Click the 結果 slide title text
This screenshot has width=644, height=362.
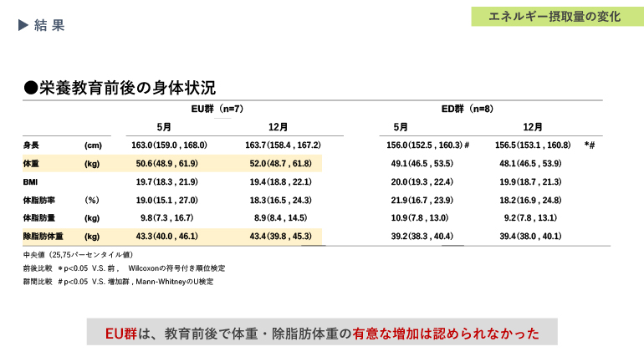click(49, 25)
